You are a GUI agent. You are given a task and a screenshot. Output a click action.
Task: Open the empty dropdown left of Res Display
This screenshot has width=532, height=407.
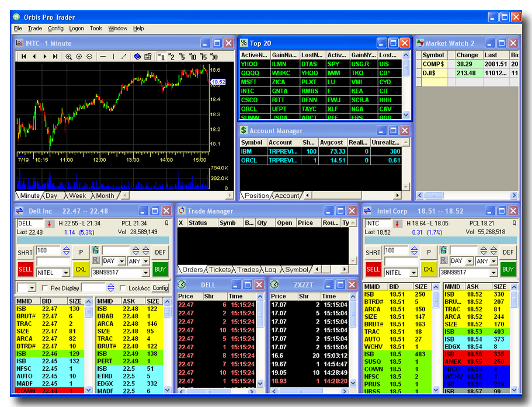32,288
